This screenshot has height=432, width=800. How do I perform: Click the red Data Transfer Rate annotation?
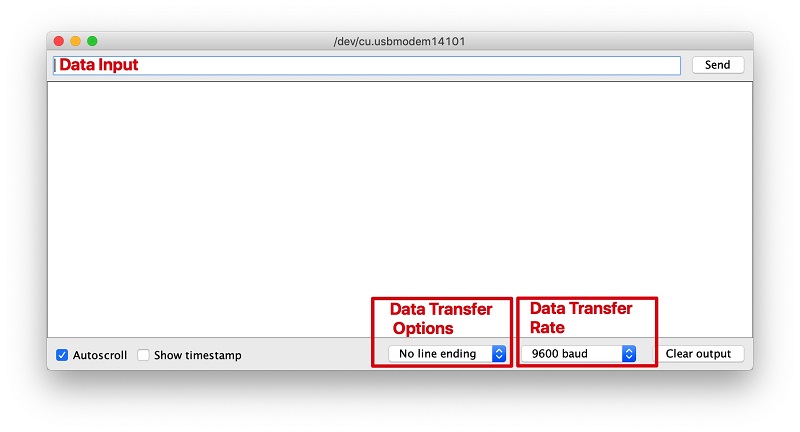581,317
